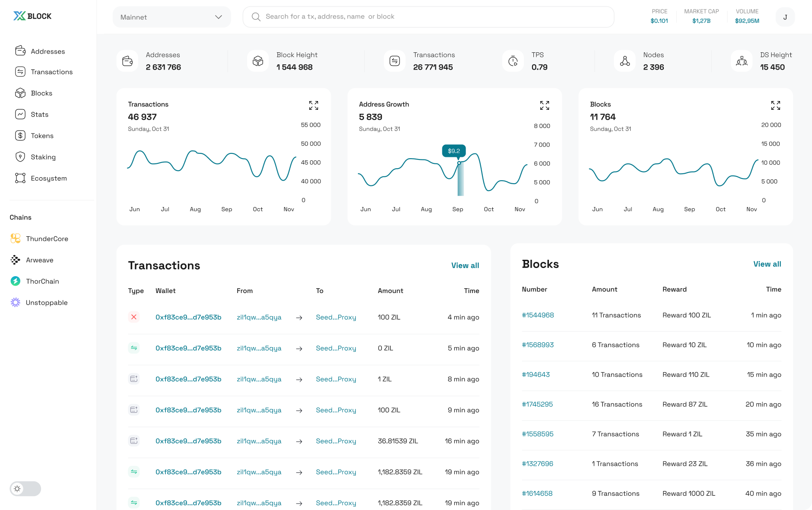812x510 pixels.
Task: Click the Type column header
Action: 136,291
